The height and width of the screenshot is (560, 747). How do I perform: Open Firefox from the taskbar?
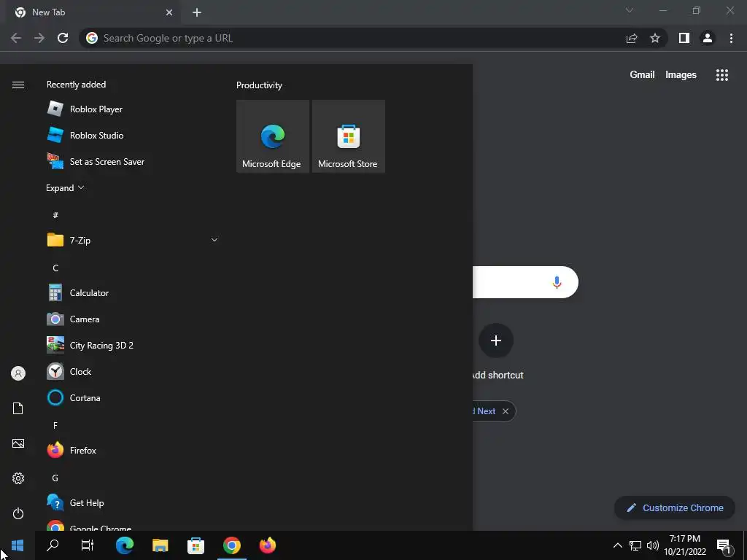pos(267,545)
